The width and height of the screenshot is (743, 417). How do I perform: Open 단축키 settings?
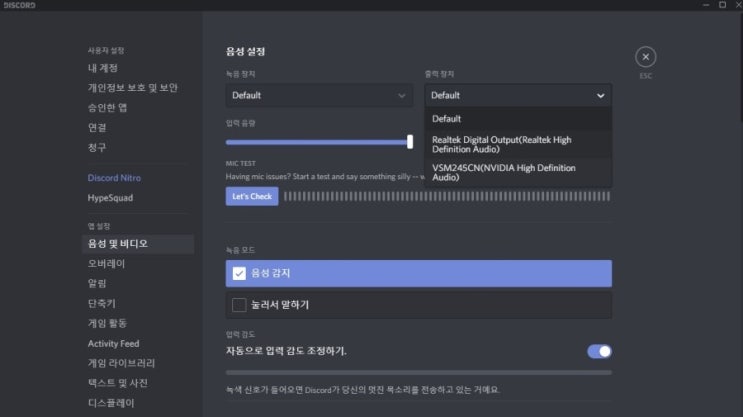pos(102,304)
